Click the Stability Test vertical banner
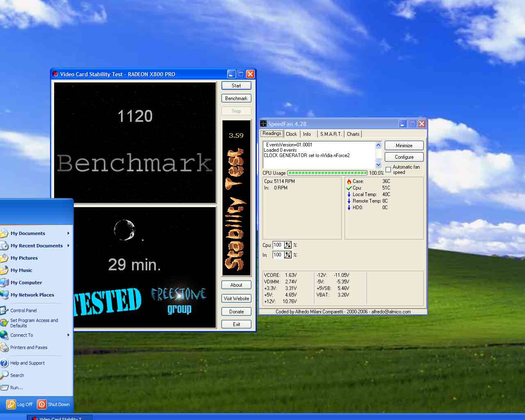 tap(236, 198)
